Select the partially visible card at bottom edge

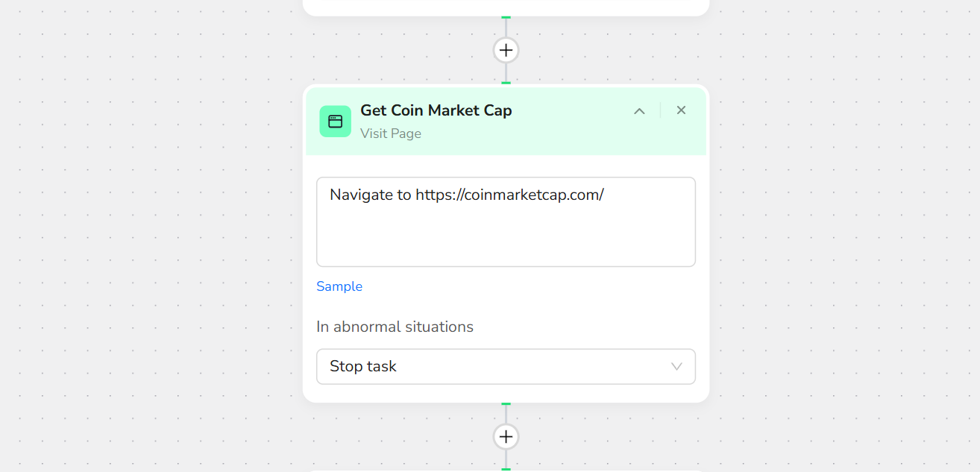506,470
